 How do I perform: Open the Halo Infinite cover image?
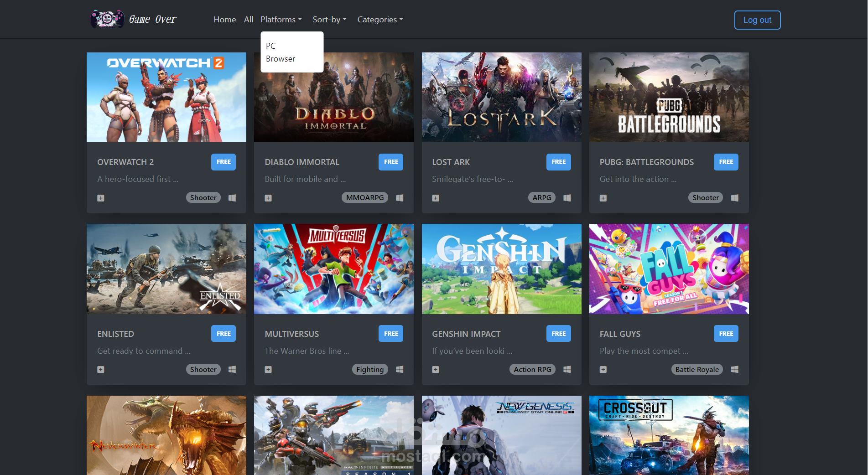pos(334,435)
